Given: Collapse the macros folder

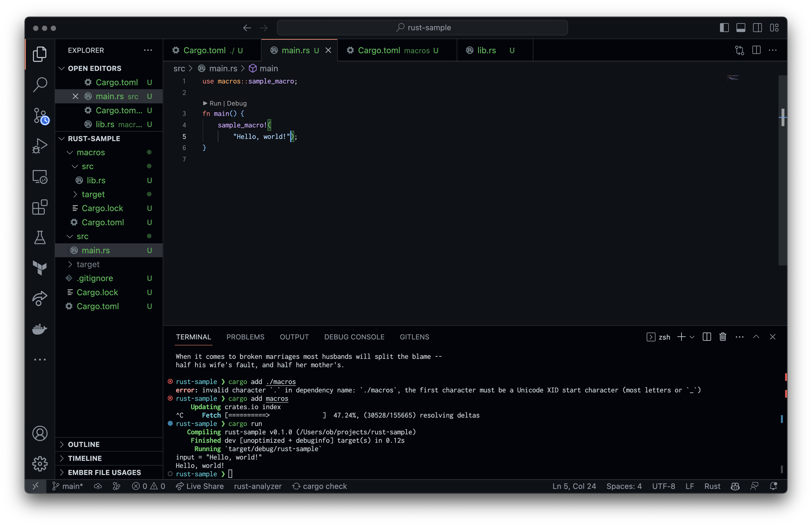Looking at the screenshot, I should (90, 152).
